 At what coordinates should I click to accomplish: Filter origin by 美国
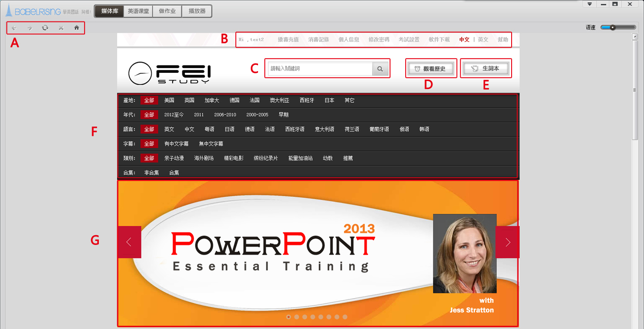[169, 101]
